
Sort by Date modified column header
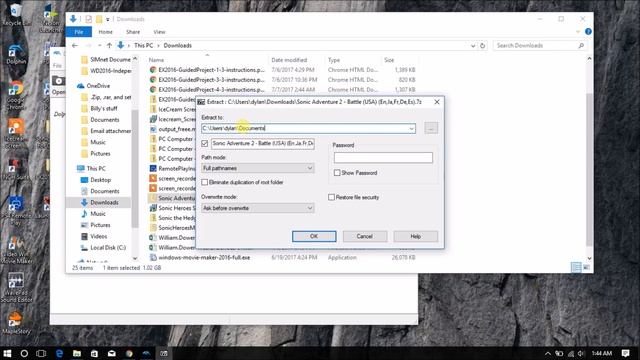click(x=289, y=60)
